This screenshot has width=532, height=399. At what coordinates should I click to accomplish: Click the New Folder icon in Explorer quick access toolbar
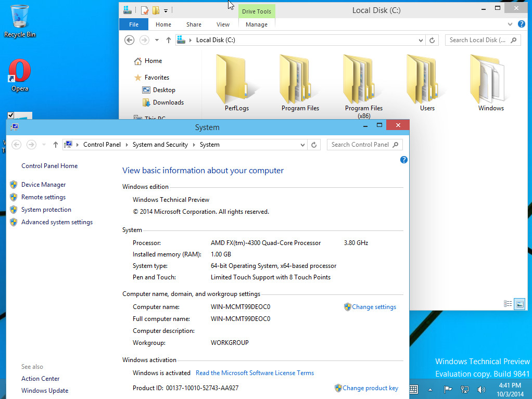[x=156, y=10]
